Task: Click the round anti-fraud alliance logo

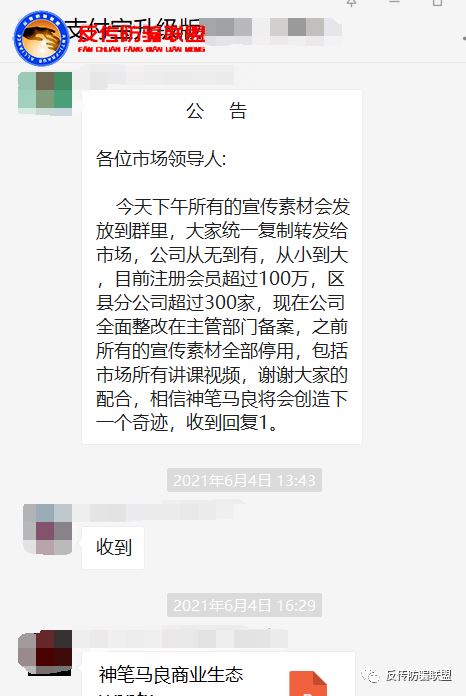Action: tap(41, 38)
